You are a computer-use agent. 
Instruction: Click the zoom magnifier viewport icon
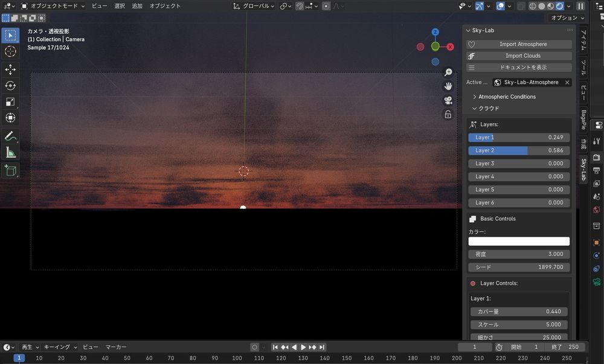pos(448,72)
